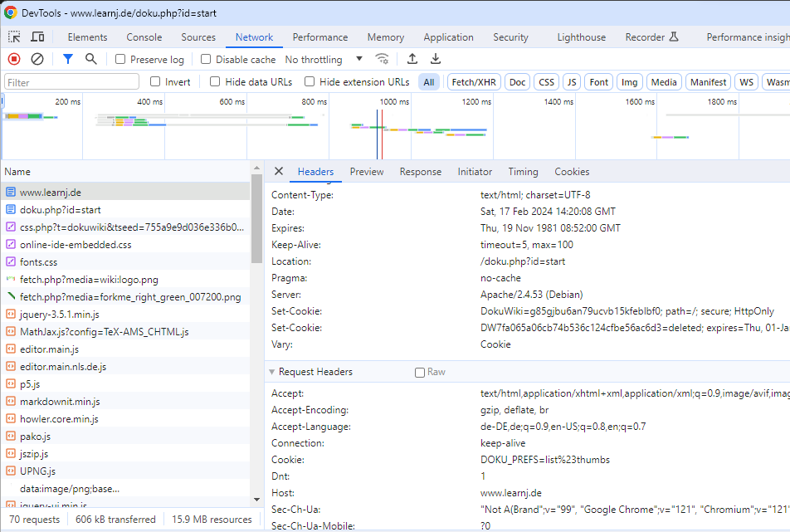Clear the network log

pyautogui.click(x=37, y=59)
